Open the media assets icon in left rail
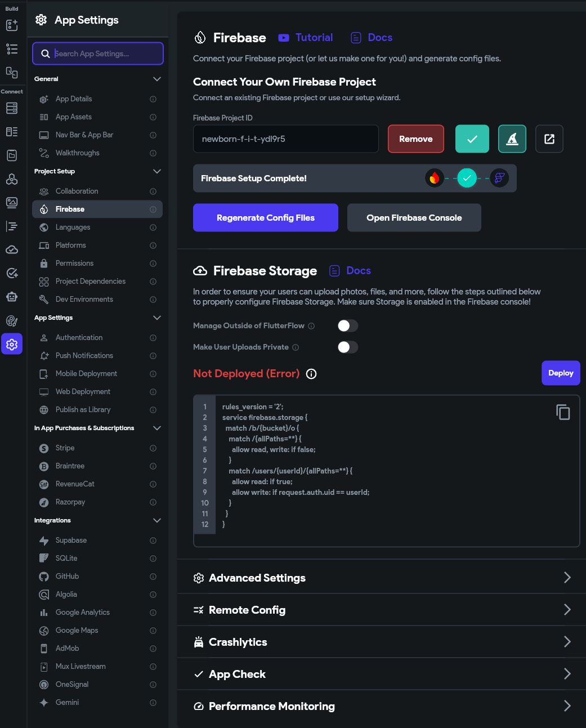The height and width of the screenshot is (728, 586). (12, 202)
